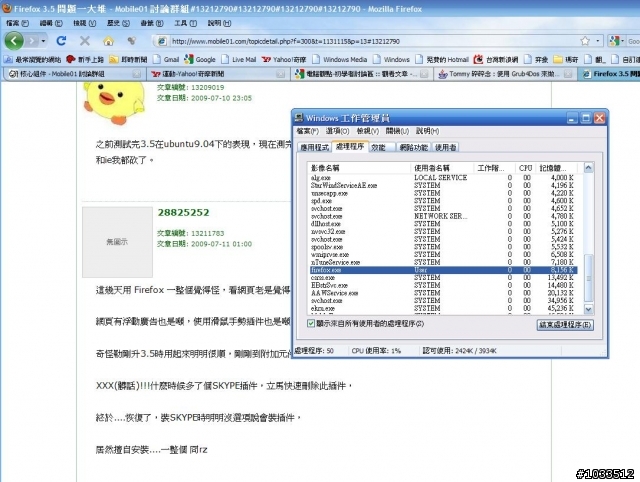This screenshot has height=482, width=640.
Task: Sort processes by 影像名稱 column header
Action: 359,168
